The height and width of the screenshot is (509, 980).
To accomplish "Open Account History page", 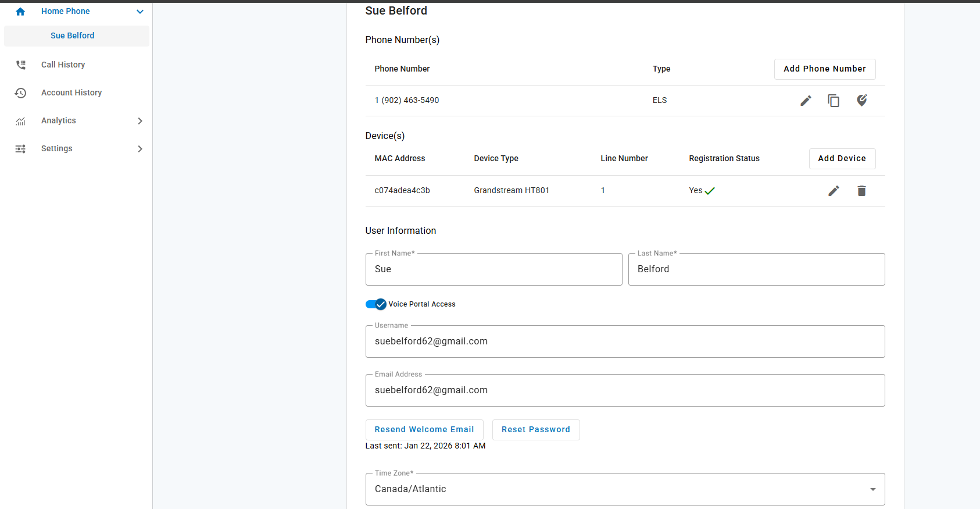I will click(x=71, y=92).
